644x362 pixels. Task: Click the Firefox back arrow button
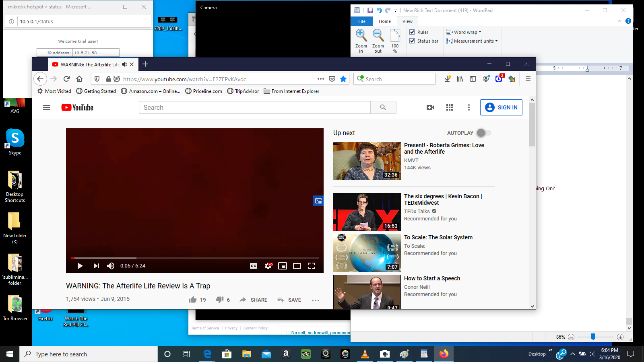[40, 79]
